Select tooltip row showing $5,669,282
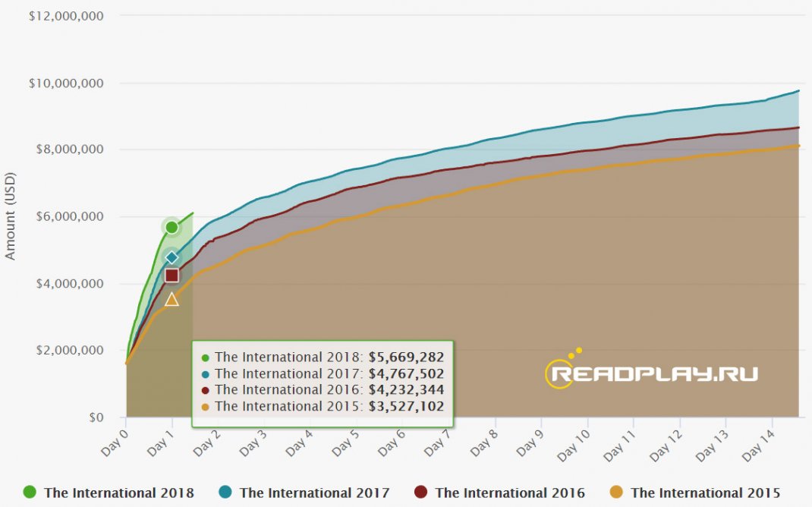 (x=323, y=357)
